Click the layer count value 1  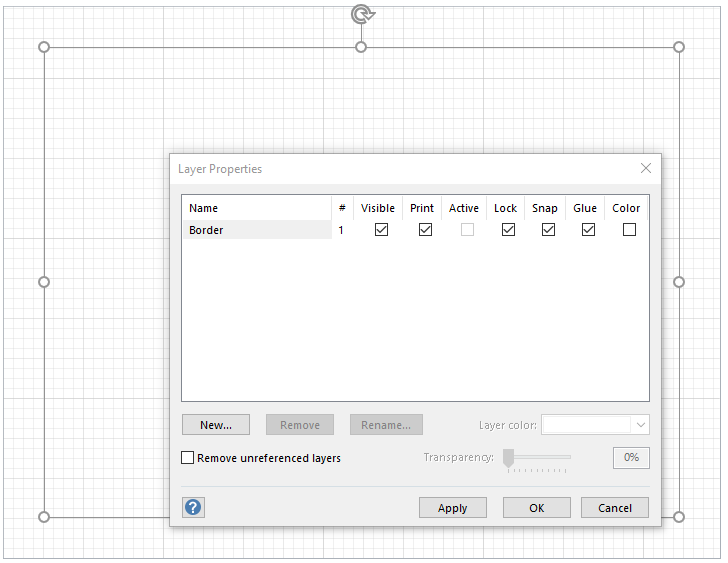click(341, 230)
